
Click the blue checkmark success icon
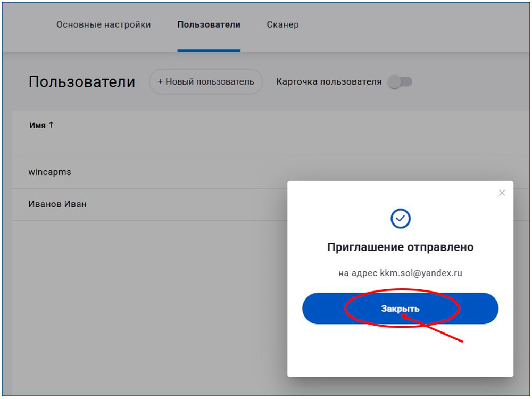pyautogui.click(x=400, y=218)
